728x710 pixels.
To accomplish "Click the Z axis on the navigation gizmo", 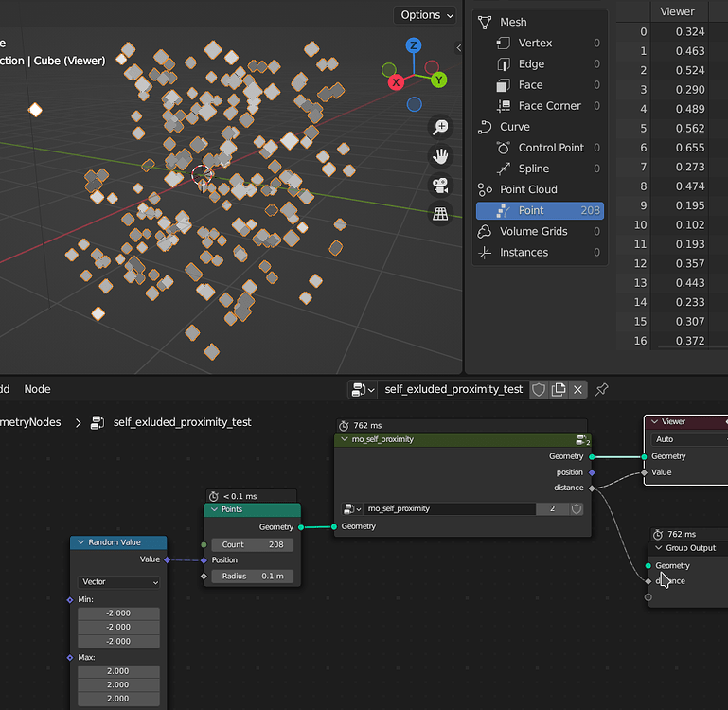I will [x=413, y=45].
